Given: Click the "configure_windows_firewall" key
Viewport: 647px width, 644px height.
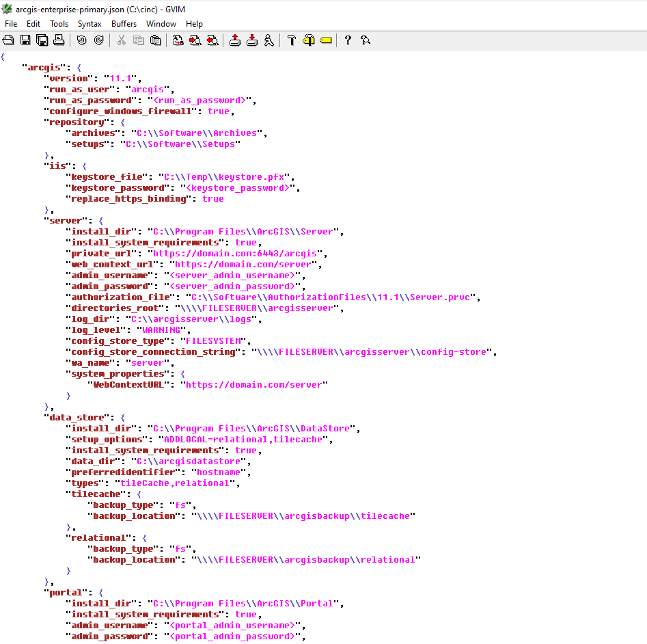Looking at the screenshot, I should pos(120,111).
